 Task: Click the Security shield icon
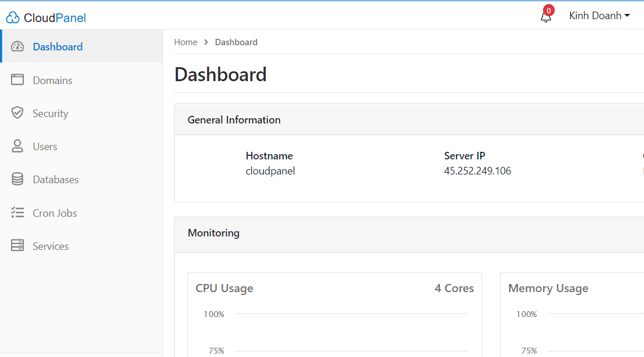pyautogui.click(x=17, y=113)
